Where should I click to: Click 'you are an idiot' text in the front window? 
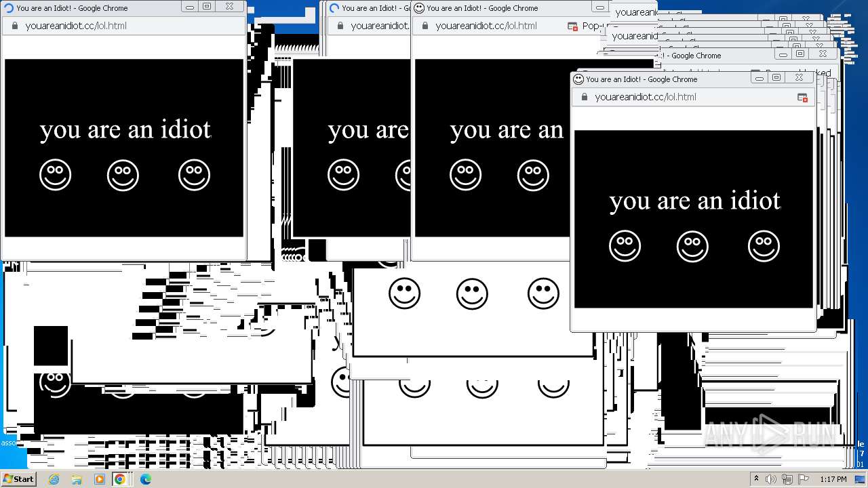(695, 201)
